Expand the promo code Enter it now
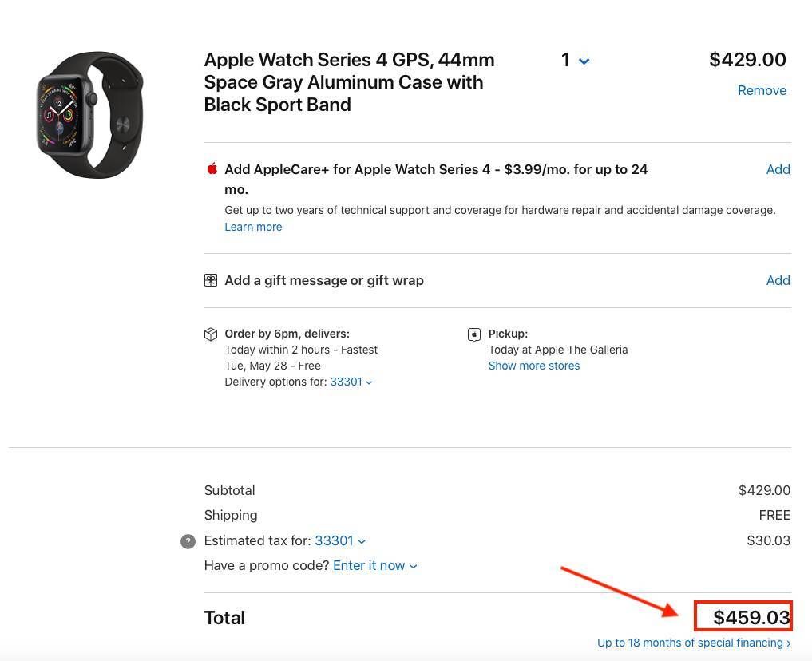The height and width of the screenshot is (661, 812). tap(375, 566)
